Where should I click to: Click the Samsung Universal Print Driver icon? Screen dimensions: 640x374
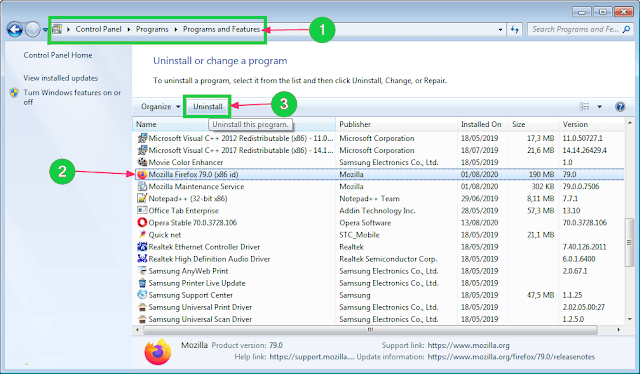pos(142,307)
